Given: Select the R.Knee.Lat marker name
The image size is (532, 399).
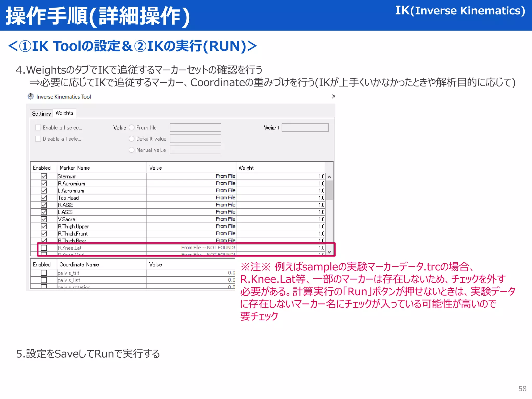Looking at the screenshot, I should pyautogui.click(x=70, y=248).
